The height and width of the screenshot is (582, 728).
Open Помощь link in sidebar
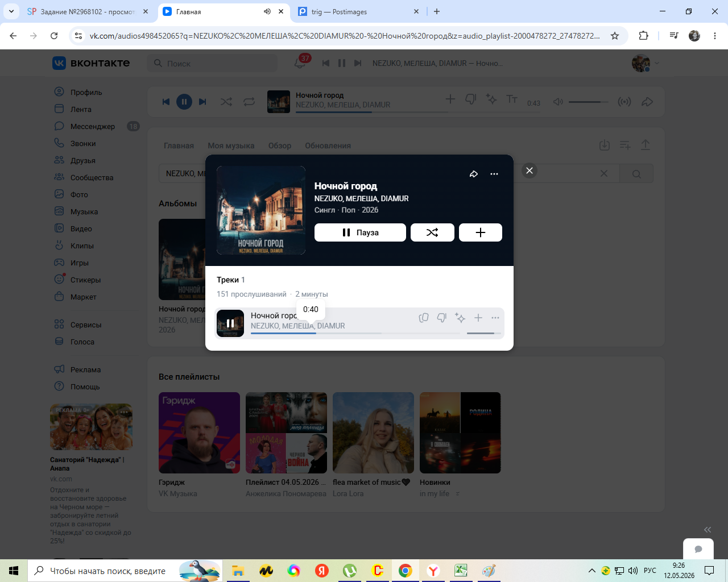(85, 386)
